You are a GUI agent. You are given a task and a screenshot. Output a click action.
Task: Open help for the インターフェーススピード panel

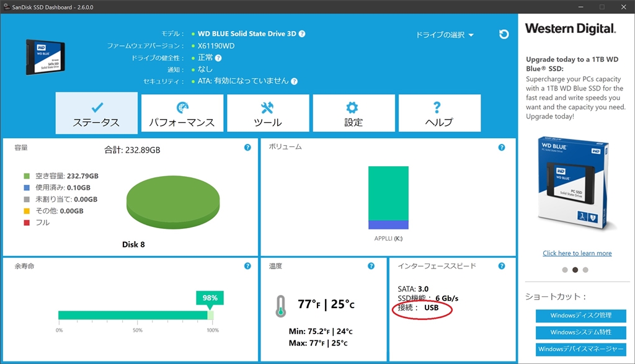(502, 266)
